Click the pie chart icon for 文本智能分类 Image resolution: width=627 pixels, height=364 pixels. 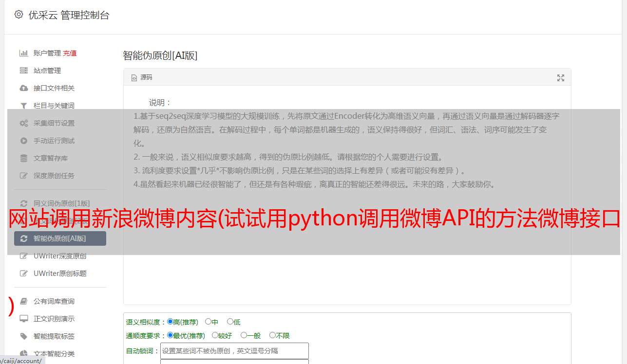point(23,354)
